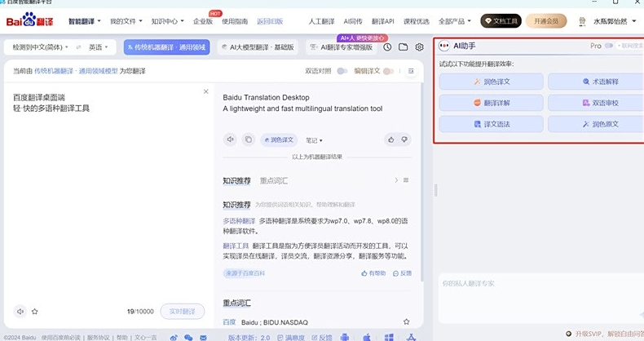Open 使用指南 menu item
Image resolution: width=644 pixels, height=341 pixels.
[x=235, y=21]
